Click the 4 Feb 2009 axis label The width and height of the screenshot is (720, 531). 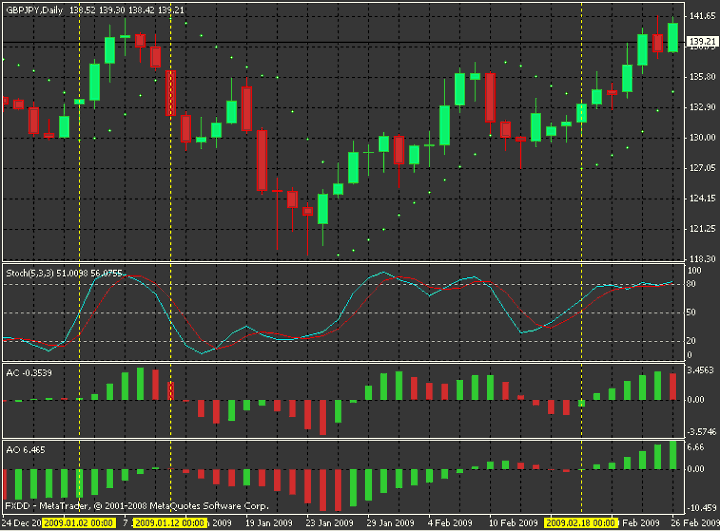(449, 522)
